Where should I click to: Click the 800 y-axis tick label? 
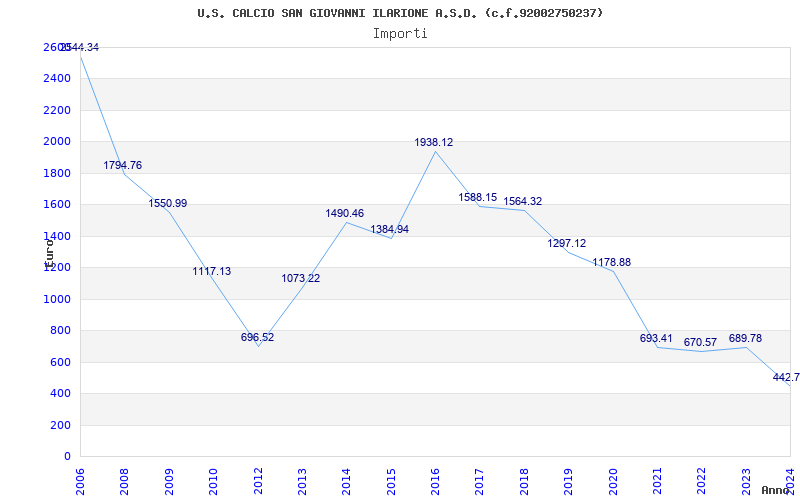point(60,331)
